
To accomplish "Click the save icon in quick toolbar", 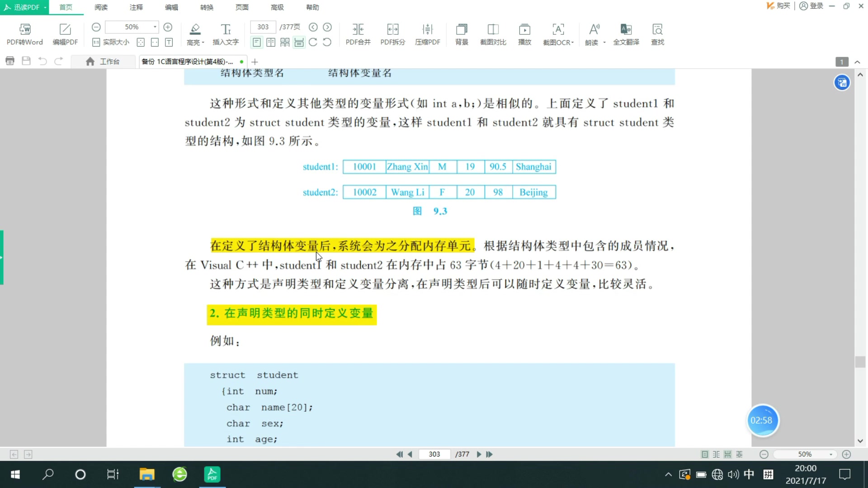I will (26, 61).
